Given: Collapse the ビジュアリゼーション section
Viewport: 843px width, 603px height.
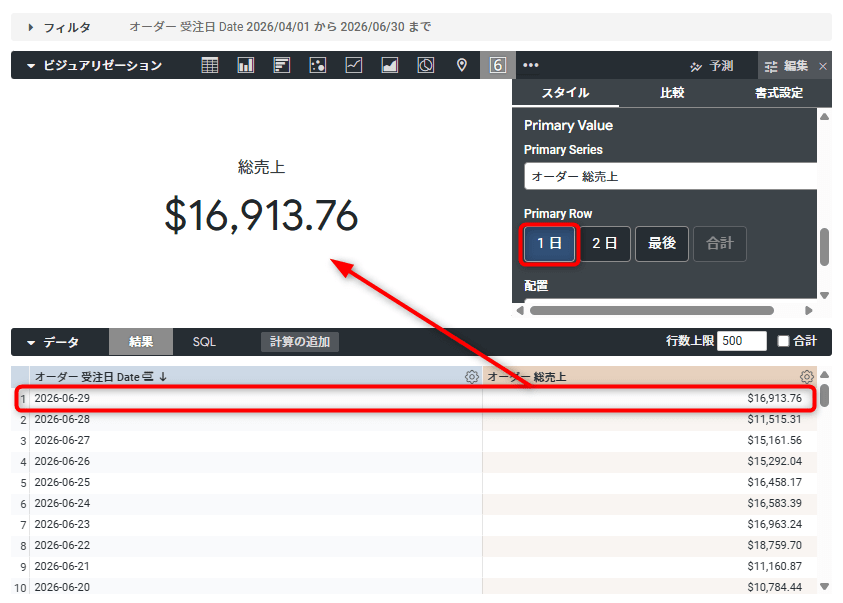Looking at the screenshot, I should point(31,66).
